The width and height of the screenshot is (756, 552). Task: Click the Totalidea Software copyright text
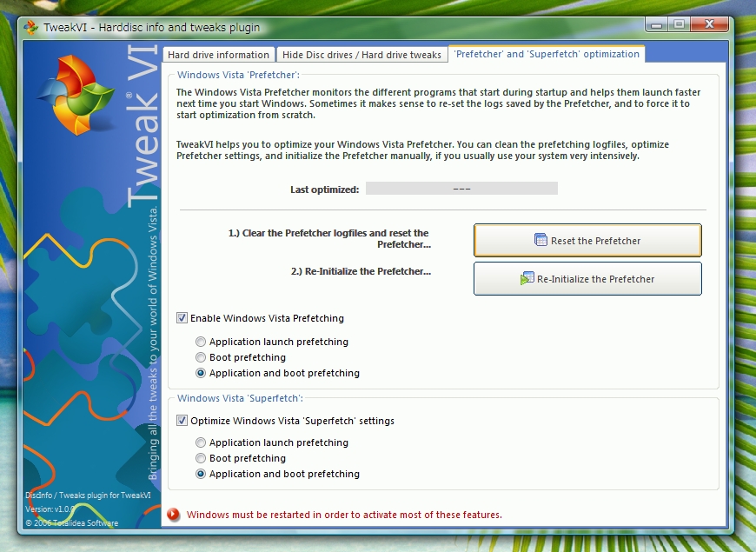pyautogui.click(x=72, y=523)
